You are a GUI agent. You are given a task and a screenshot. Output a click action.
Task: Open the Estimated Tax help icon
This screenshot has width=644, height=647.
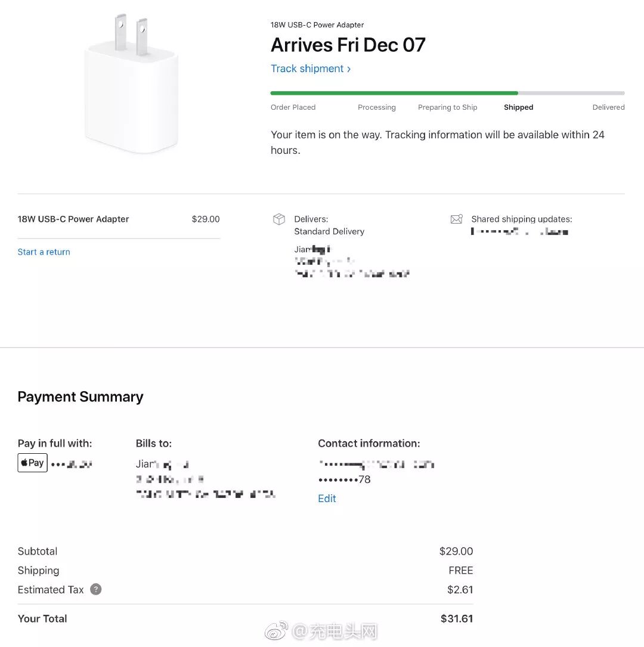click(96, 589)
